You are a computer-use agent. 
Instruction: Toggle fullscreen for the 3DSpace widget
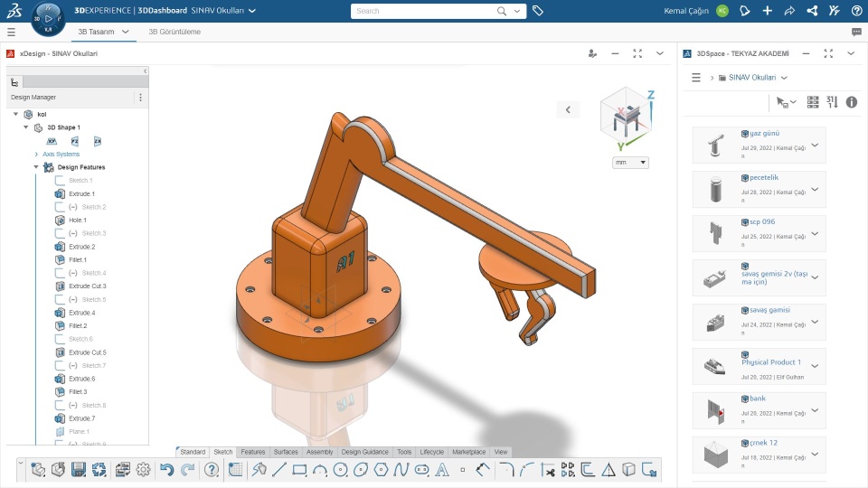point(828,53)
